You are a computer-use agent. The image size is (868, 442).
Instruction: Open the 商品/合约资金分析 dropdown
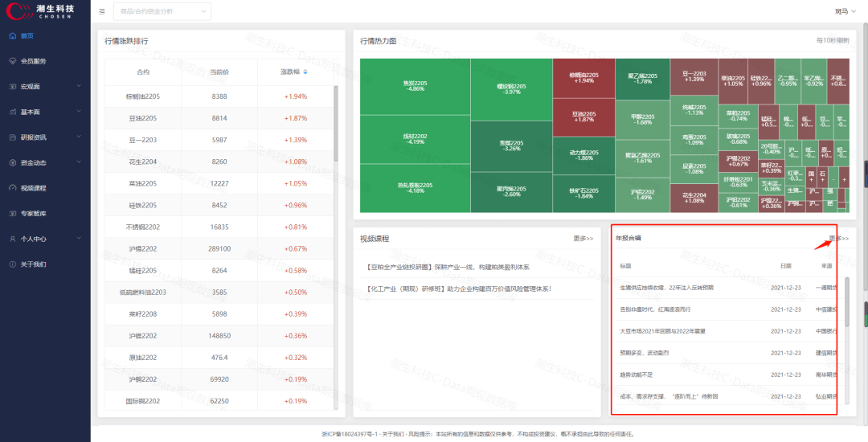[162, 11]
